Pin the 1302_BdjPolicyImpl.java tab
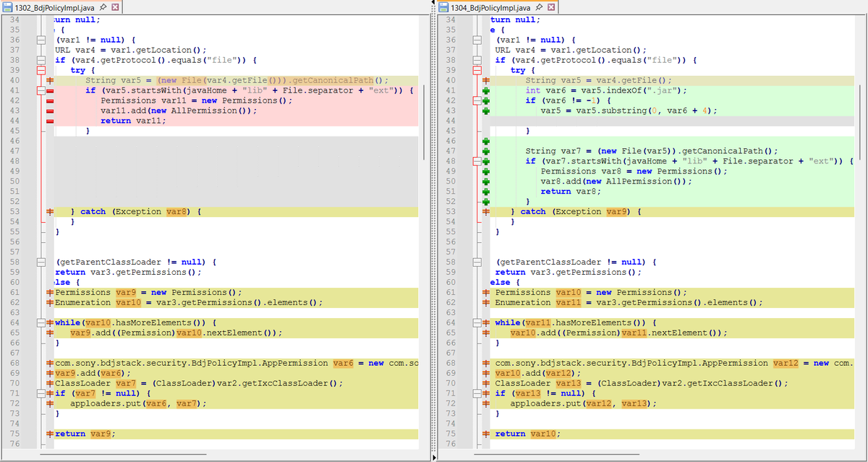Screen dimensions: 868x462 click(104, 7)
